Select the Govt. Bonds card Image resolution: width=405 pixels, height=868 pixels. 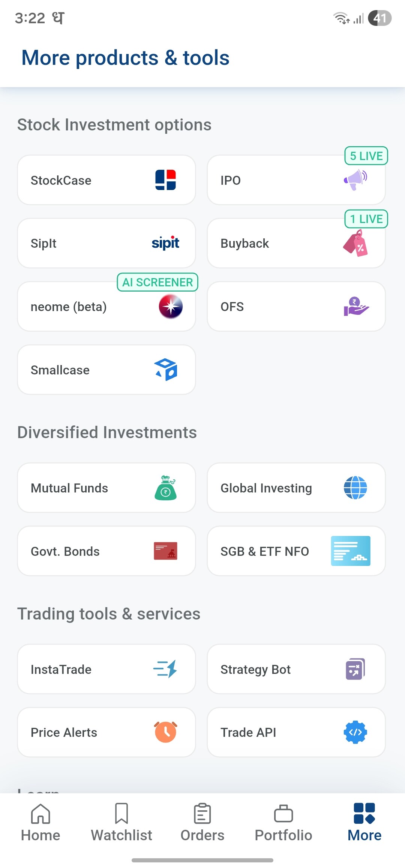(x=106, y=551)
